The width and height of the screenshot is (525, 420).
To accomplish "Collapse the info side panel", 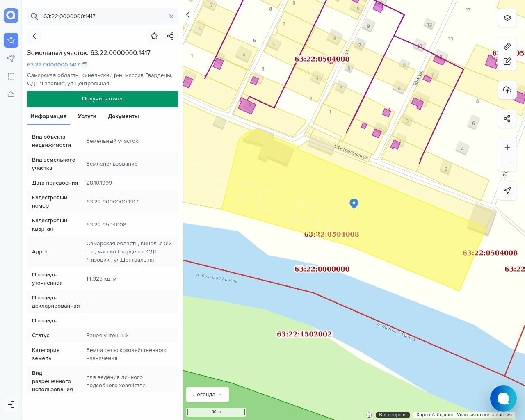I will point(188,15).
